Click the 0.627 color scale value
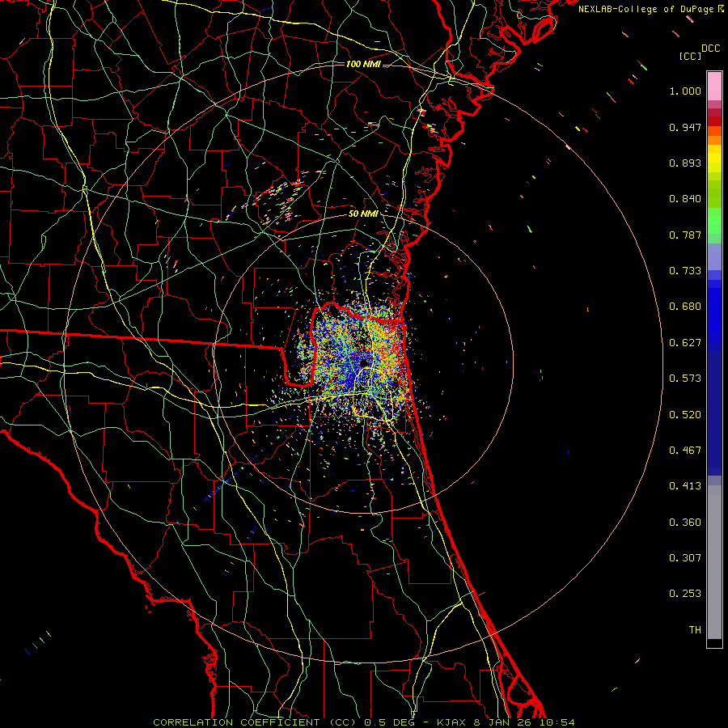This screenshot has height=728, width=728. pyautogui.click(x=685, y=343)
